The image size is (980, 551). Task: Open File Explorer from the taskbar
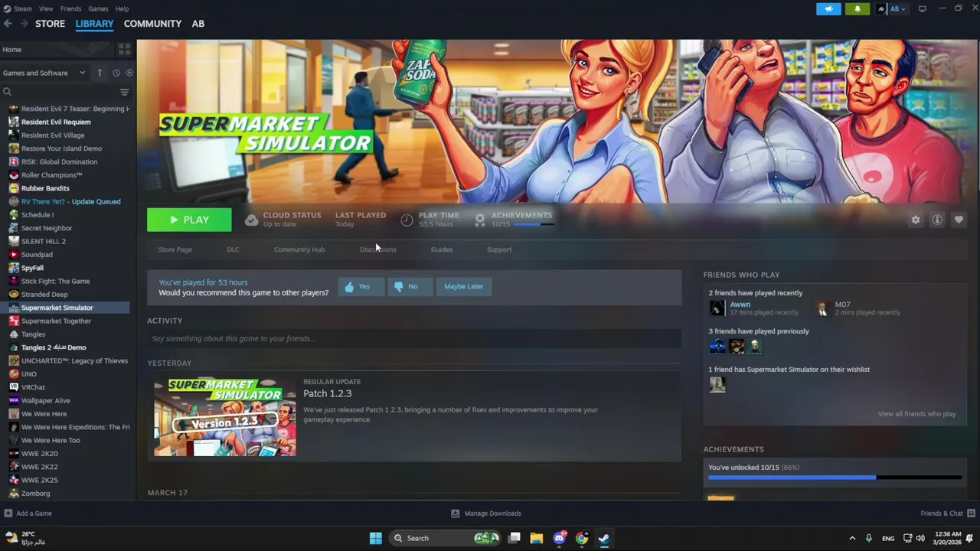536,538
